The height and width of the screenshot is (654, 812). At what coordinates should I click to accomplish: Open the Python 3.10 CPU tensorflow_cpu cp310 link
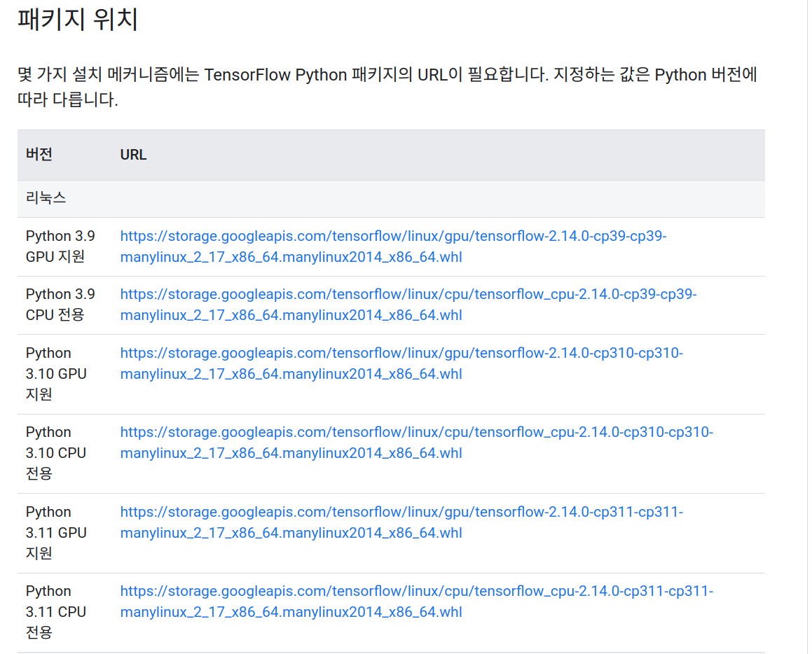[416, 443]
